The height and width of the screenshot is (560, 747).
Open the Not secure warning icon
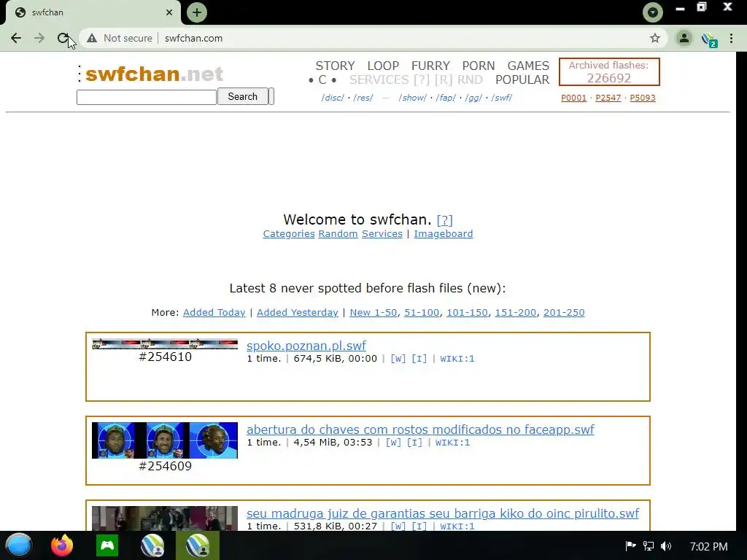[x=92, y=38]
